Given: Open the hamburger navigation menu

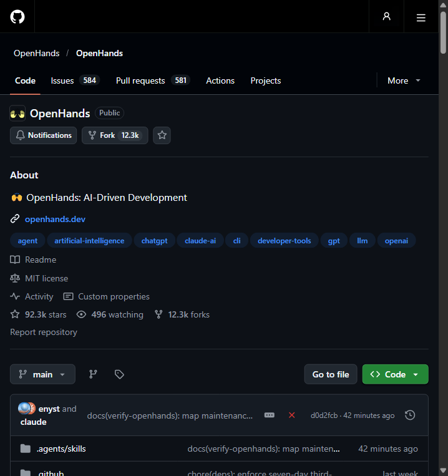Looking at the screenshot, I should pos(421,17).
